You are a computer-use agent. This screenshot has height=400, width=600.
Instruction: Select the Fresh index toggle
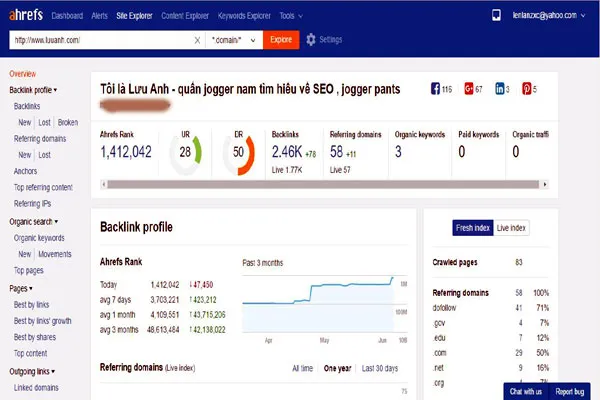[473, 228]
